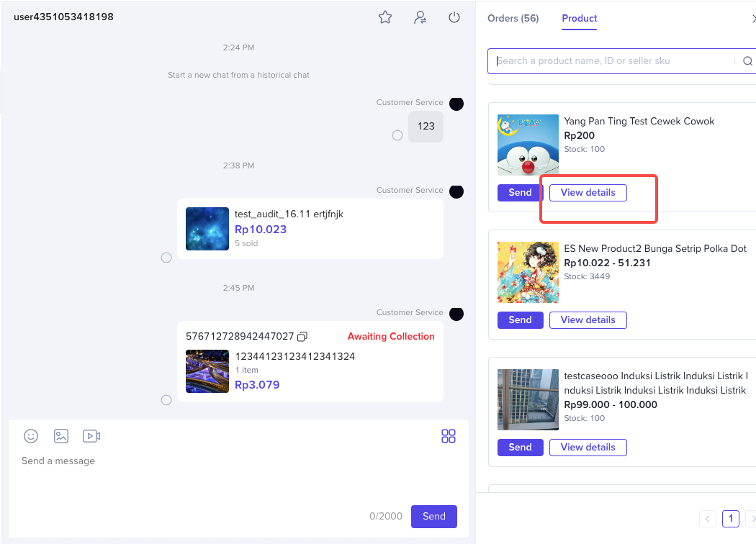Click the video upload icon
Screen dimensions: 756x544
[91, 436]
